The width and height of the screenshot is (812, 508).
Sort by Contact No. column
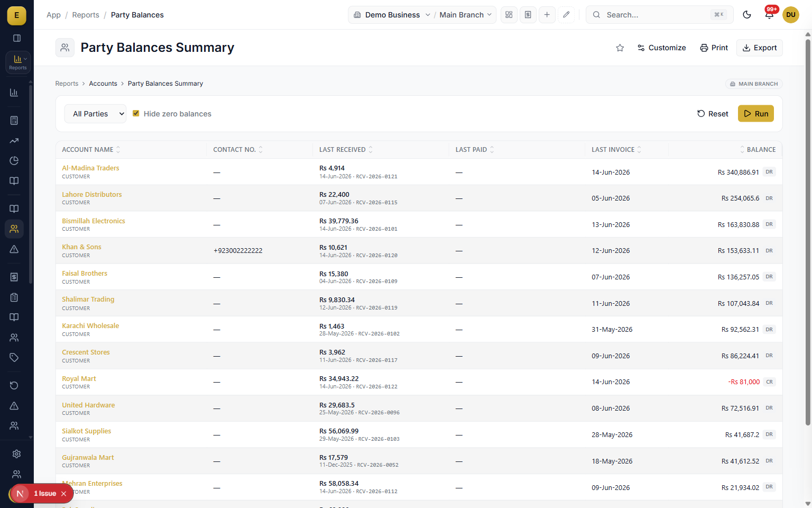[238, 150]
